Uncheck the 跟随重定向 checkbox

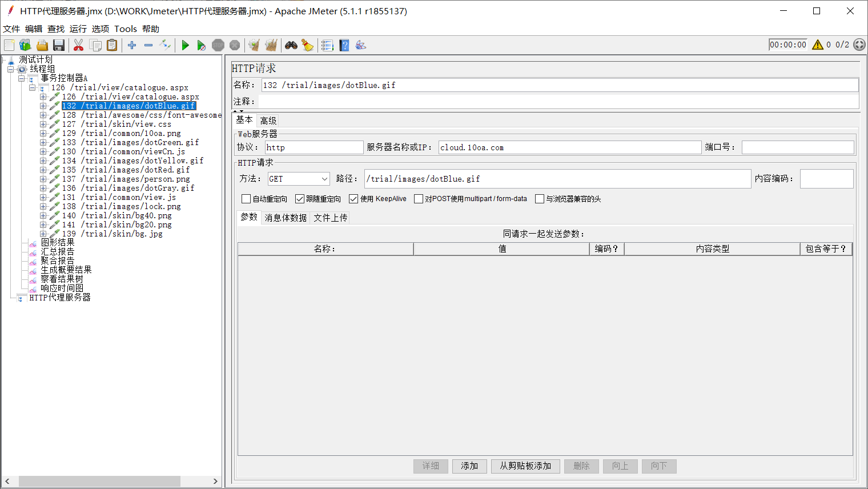click(300, 199)
